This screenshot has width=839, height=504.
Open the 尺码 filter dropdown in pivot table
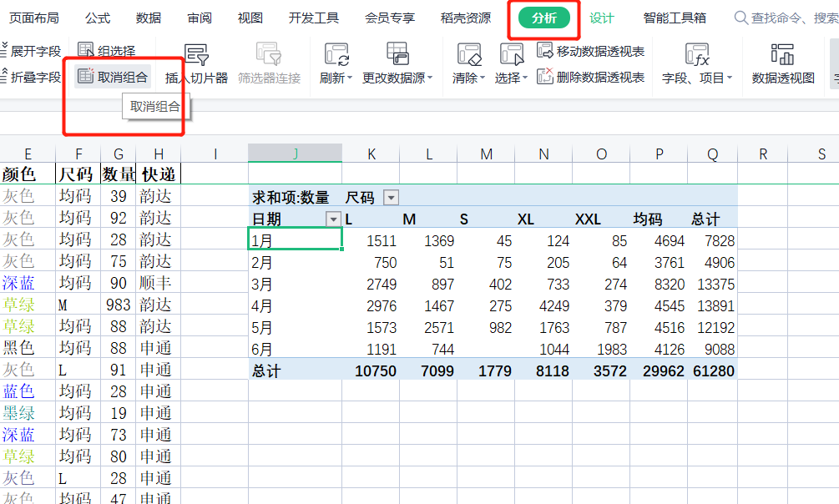point(391,197)
